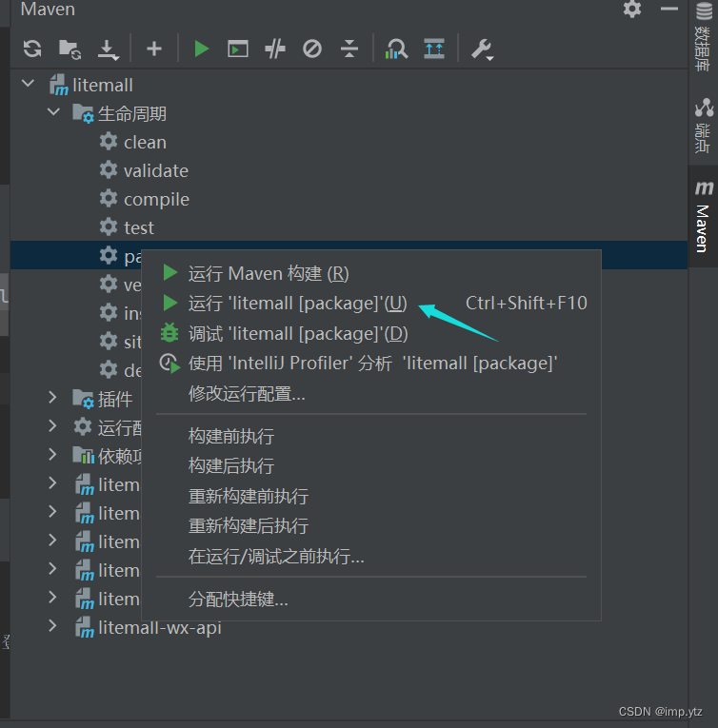Screen dimensions: 718x728
Task: Click gear icon next to compile
Action: 109,199
